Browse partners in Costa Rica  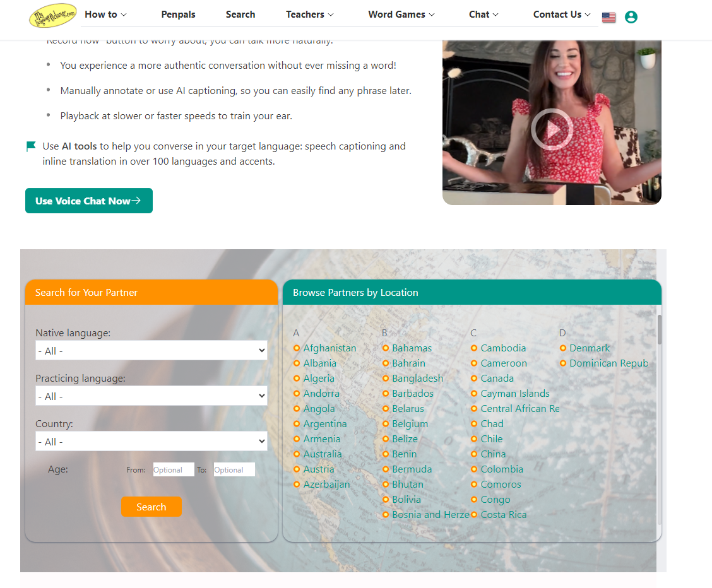pos(504,515)
